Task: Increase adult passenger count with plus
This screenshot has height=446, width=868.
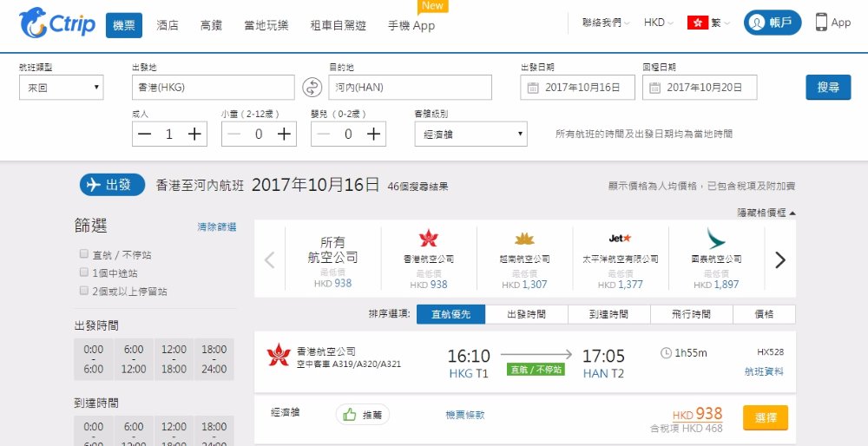Action: (x=195, y=134)
